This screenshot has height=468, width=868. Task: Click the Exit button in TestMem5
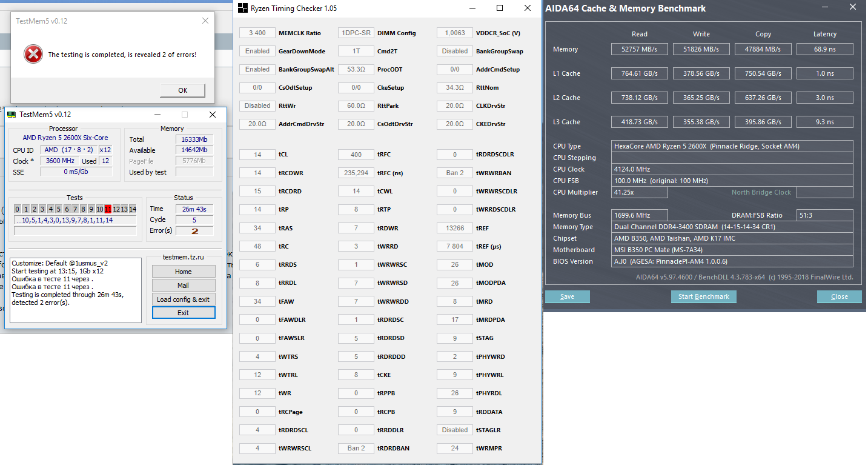184,313
